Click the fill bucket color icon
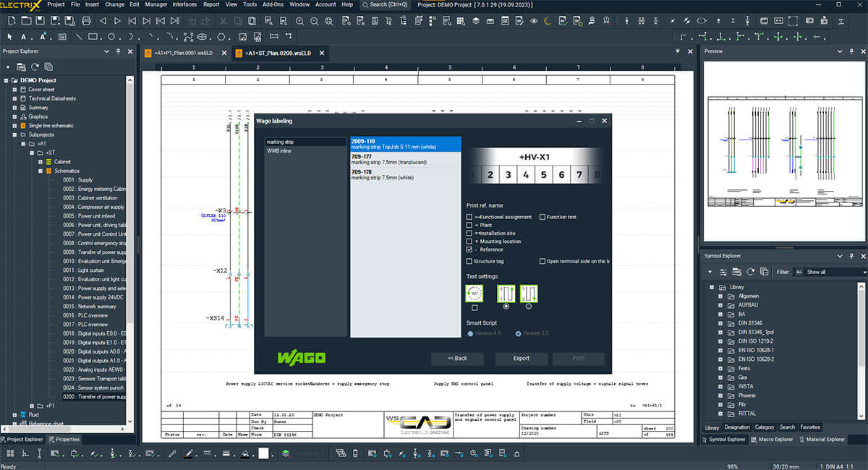The image size is (868, 470). pos(245,453)
